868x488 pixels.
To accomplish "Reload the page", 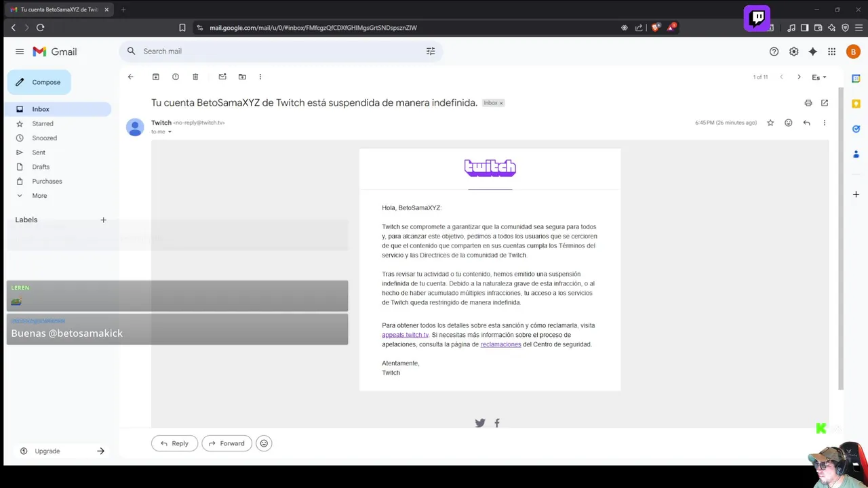I will click(x=40, y=28).
